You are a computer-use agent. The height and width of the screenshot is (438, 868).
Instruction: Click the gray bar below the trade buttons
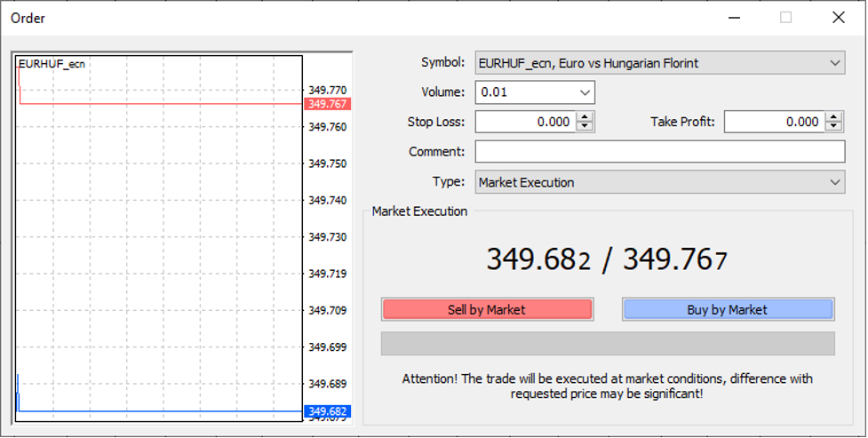(608, 344)
